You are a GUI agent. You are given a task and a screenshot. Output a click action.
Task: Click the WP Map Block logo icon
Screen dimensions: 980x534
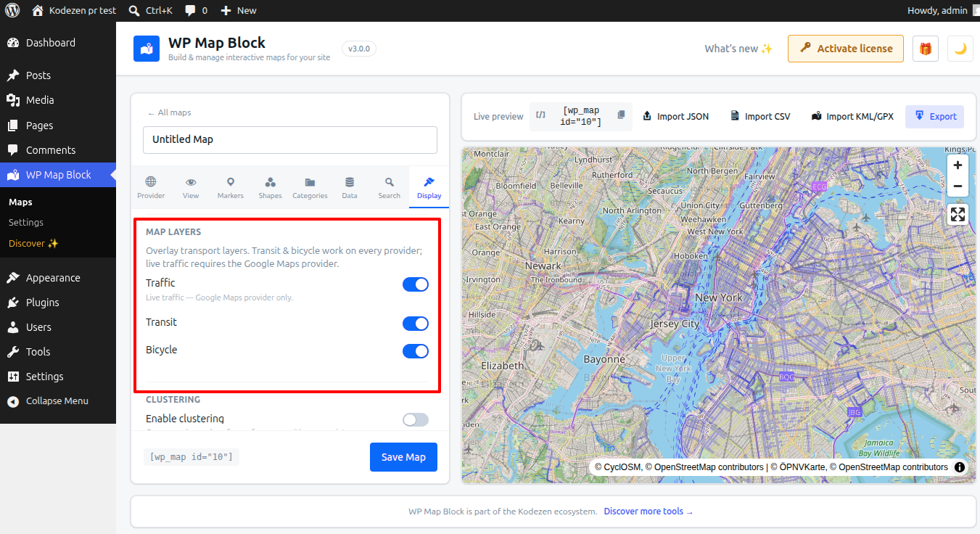(x=147, y=49)
